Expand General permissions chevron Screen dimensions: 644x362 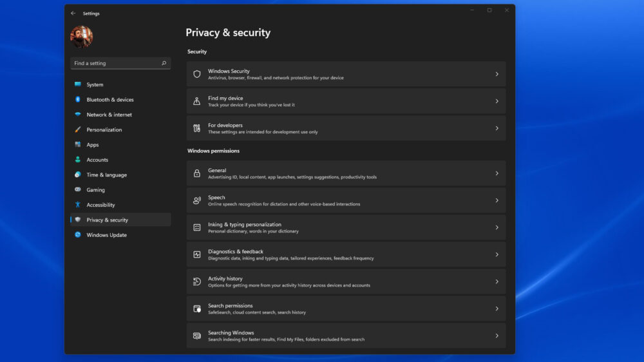pos(497,173)
